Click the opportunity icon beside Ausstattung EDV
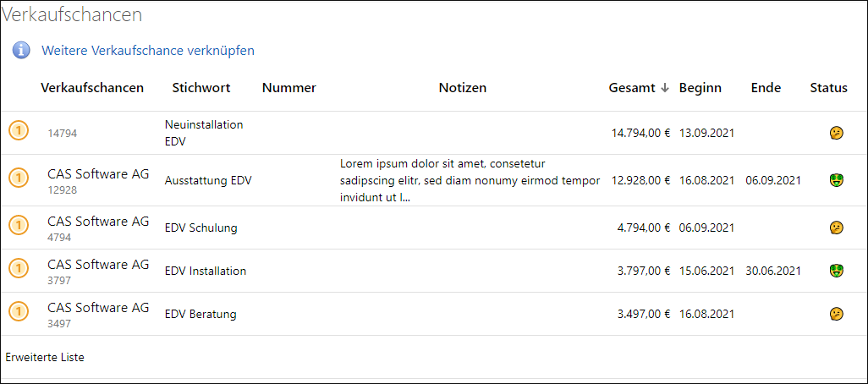868x384 pixels. pos(19,178)
